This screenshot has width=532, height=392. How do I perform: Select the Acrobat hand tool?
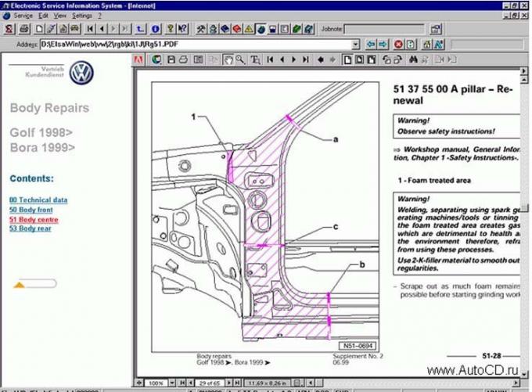click(228, 59)
